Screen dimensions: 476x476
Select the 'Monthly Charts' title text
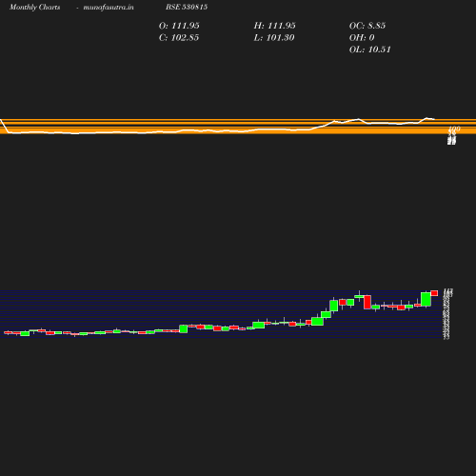point(34,7)
